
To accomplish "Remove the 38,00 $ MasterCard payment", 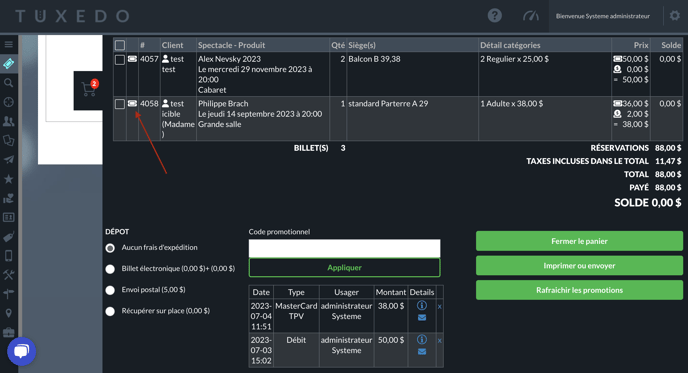I will [x=439, y=307].
